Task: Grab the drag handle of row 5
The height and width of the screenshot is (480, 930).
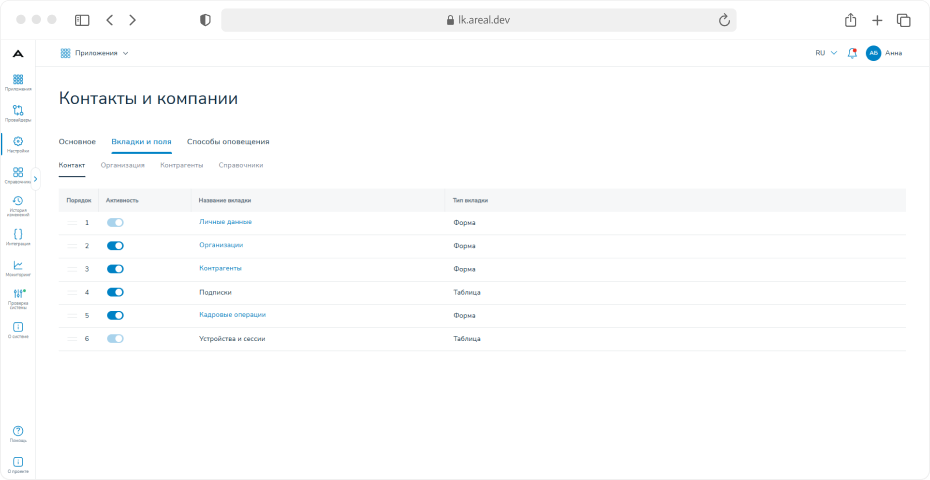Action: (72, 316)
